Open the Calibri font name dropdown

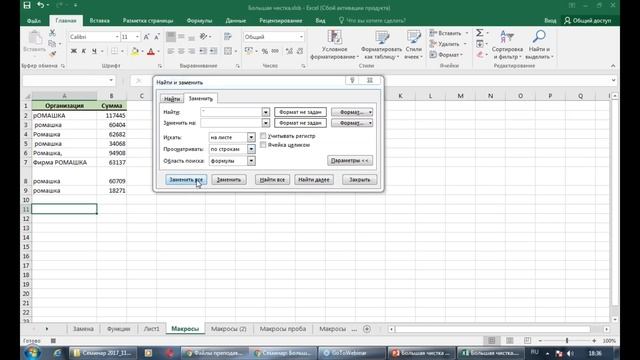coord(117,37)
